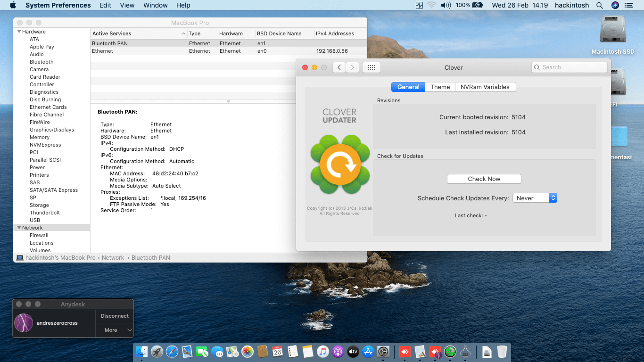Open the Help menu
The height and width of the screenshot is (362, 644).
(x=183, y=5)
